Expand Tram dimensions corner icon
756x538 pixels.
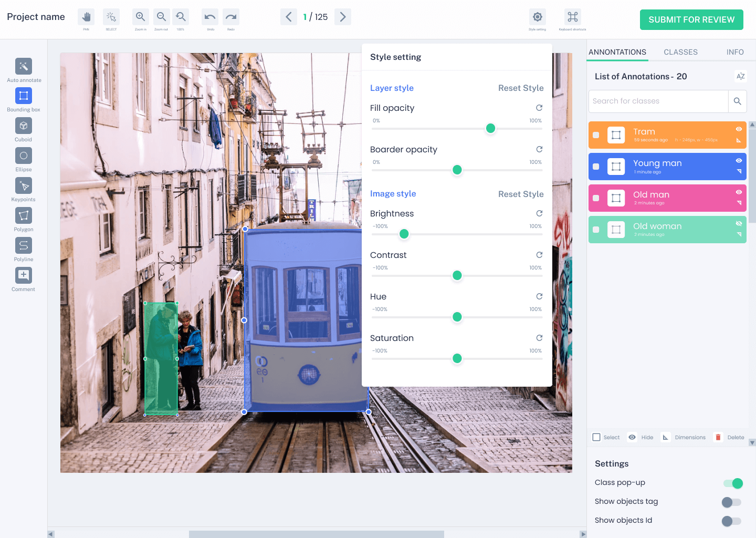click(x=739, y=140)
